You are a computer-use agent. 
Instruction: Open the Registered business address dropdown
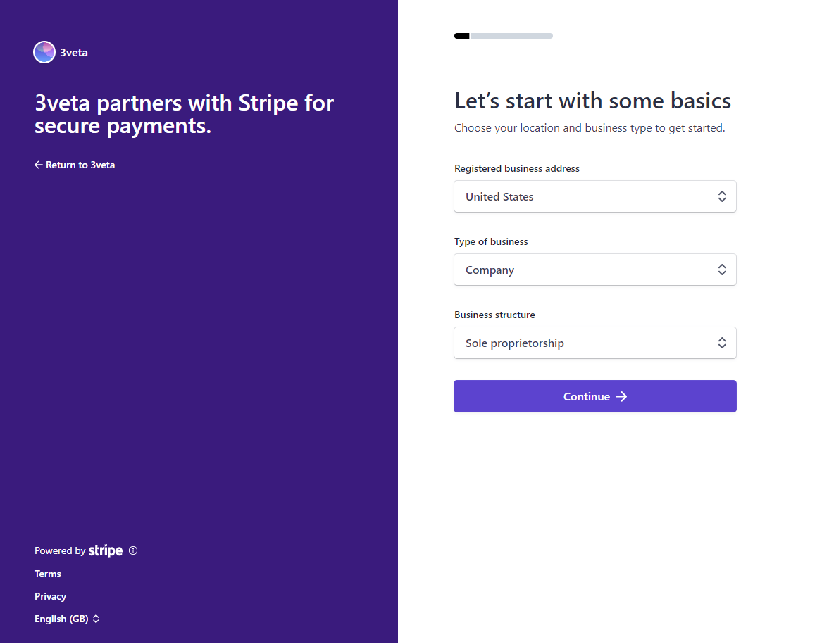(x=595, y=196)
